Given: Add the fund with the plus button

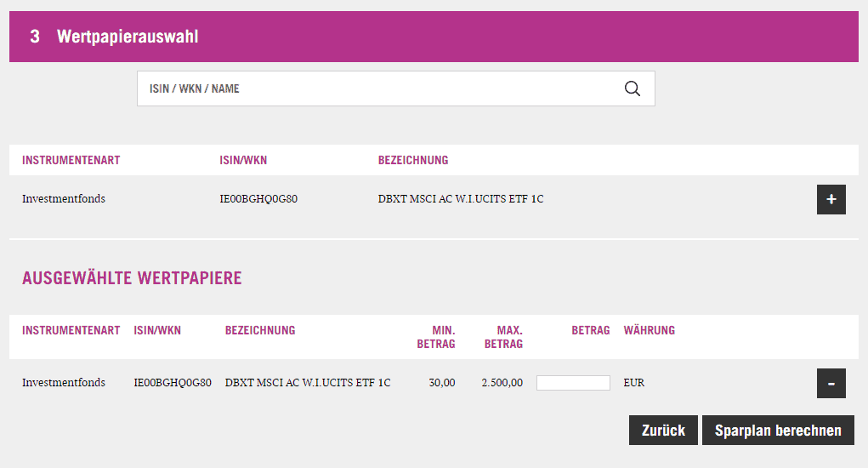Looking at the screenshot, I should (x=831, y=199).
